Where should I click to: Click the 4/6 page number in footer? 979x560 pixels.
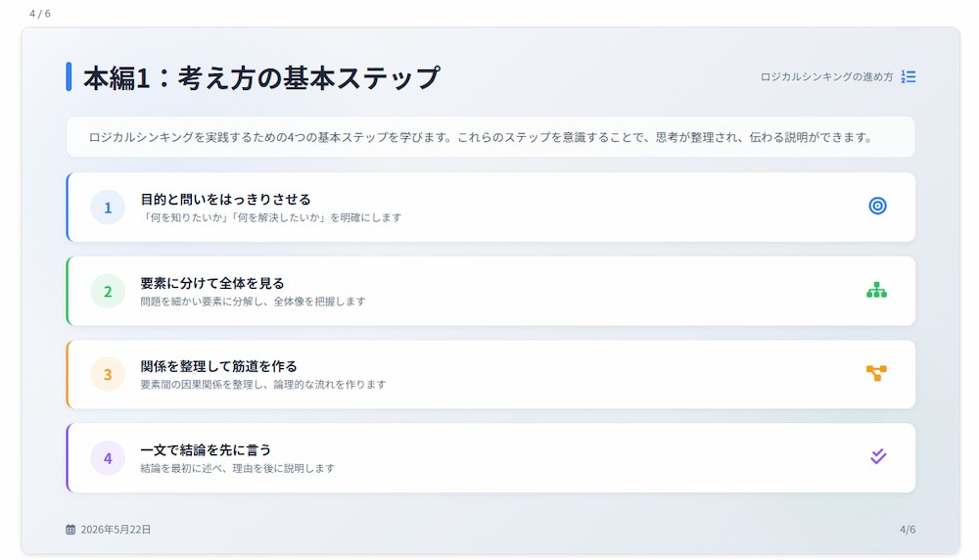[x=908, y=530]
